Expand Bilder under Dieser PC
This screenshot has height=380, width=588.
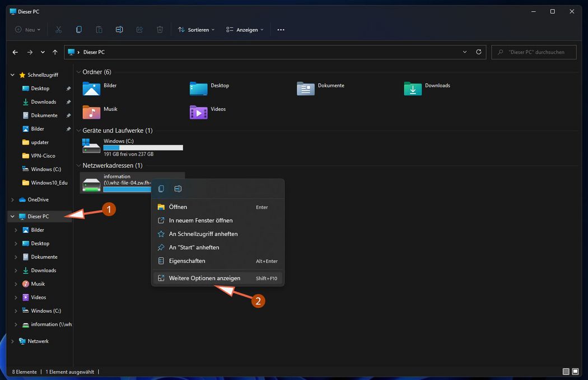pyautogui.click(x=16, y=230)
